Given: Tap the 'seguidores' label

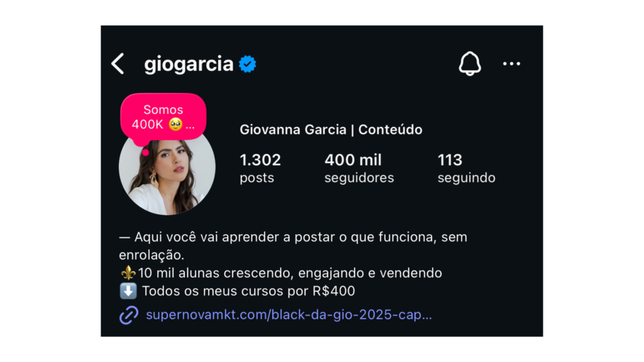Looking at the screenshot, I should pos(359,178).
